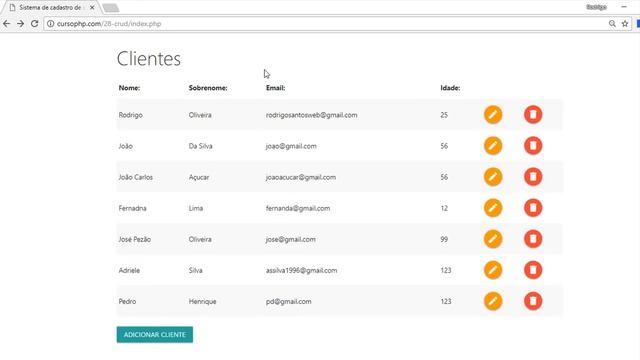The width and height of the screenshot is (640, 360).
Task: Edit the Pedro Henrique record
Action: coord(493,301)
